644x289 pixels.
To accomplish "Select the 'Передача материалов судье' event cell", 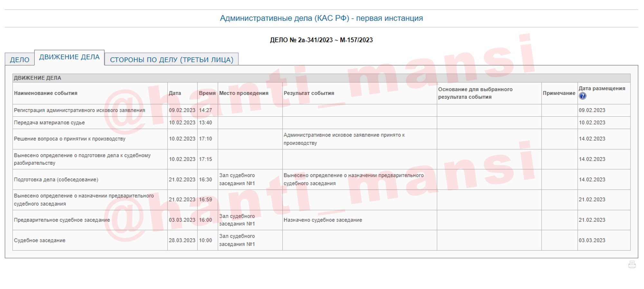I will pos(49,123).
